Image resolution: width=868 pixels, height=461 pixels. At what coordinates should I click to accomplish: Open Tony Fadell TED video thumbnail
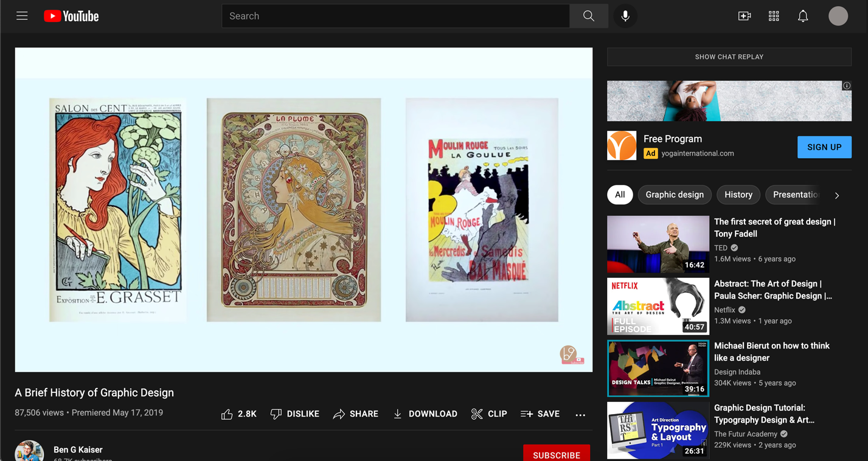pyautogui.click(x=658, y=244)
